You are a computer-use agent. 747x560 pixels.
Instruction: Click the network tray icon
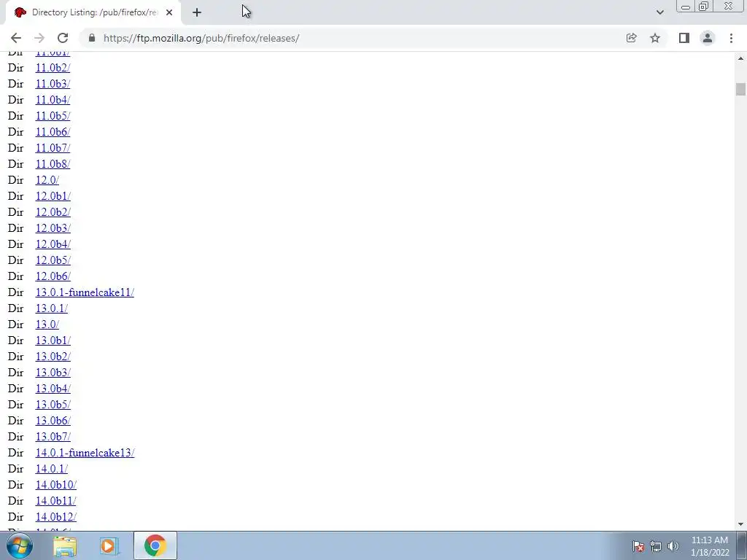tap(656, 546)
